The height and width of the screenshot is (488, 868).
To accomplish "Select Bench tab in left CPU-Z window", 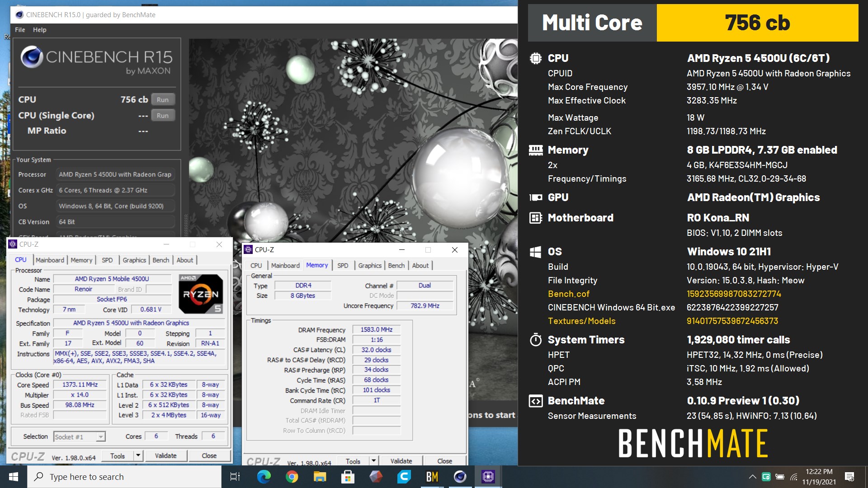I will click(161, 260).
